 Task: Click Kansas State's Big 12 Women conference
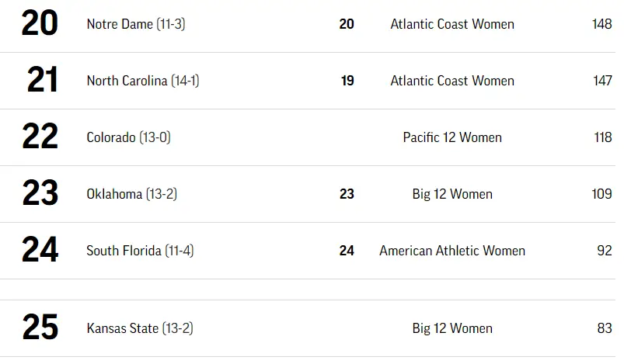(452, 328)
